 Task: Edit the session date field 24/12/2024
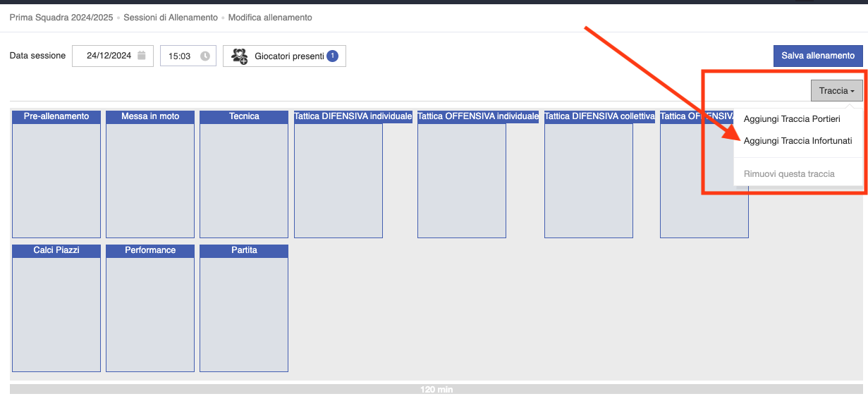click(x=113, y=56)
